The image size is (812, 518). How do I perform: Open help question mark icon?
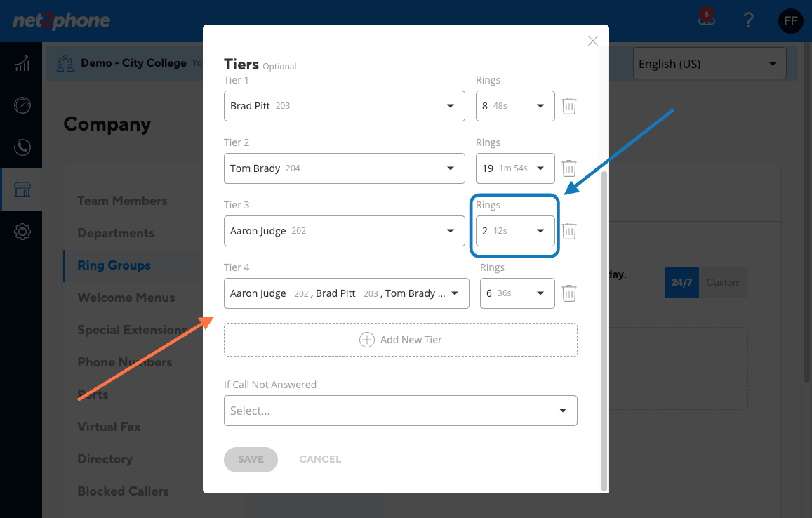click(x=748, y=20)
